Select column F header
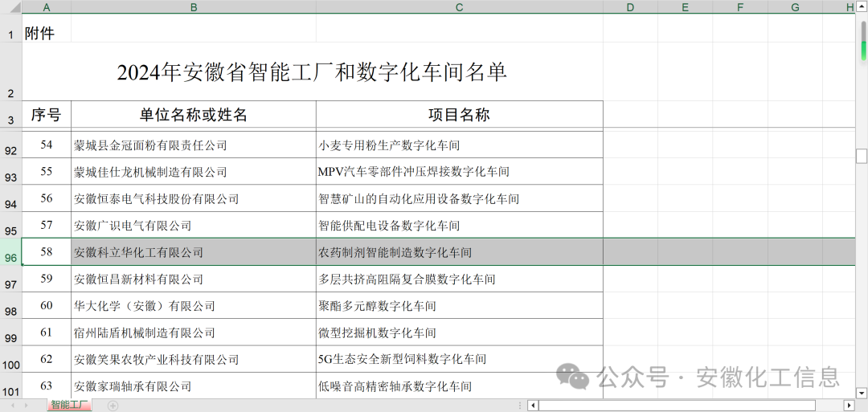The image size is (868, 412). [740, 6]
